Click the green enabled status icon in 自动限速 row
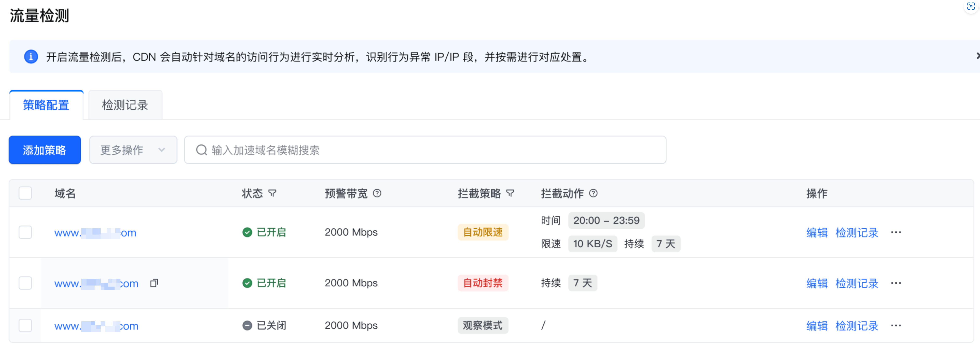 (247, 233)
